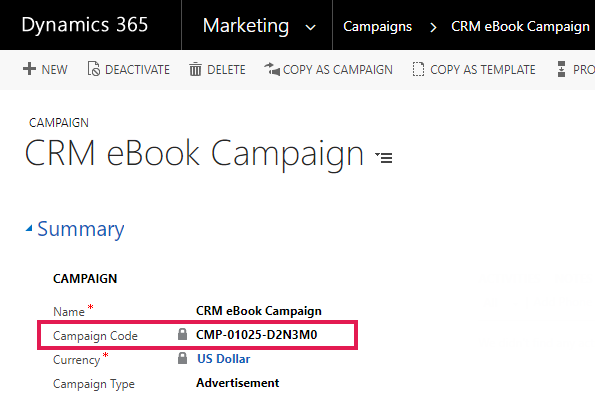Image resolution: width=595 pixels, height=397 pixels.
Task: Click the trash can Delete icon
Action: tap(195, 69)
